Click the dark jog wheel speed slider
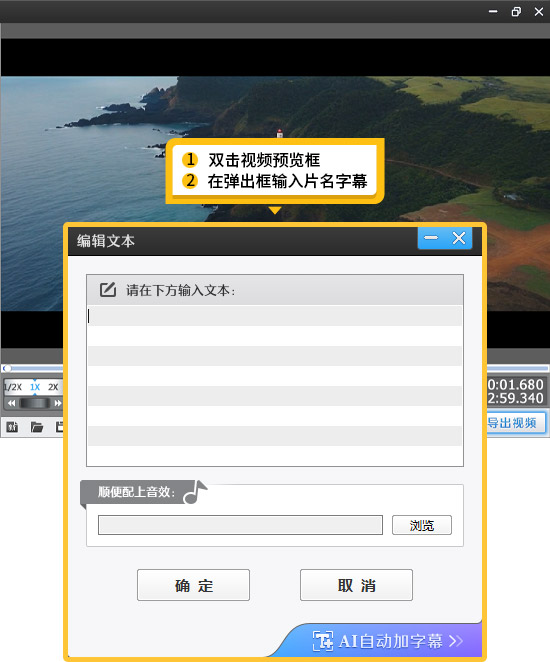 [x=35, y=403]
